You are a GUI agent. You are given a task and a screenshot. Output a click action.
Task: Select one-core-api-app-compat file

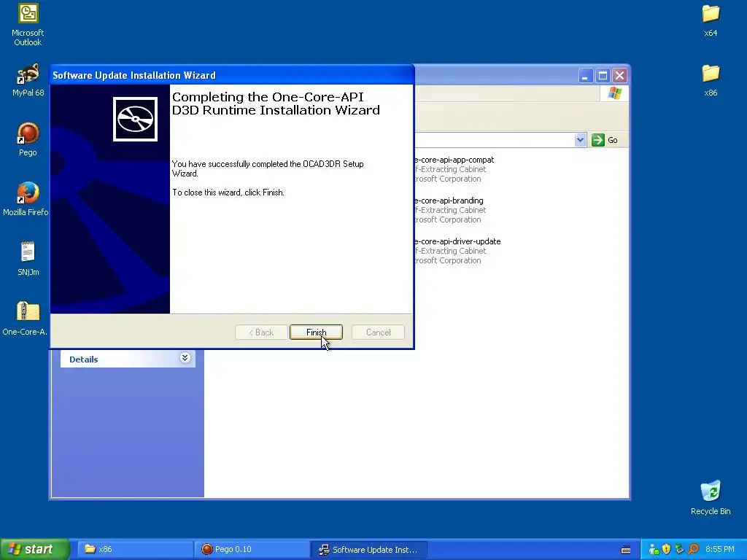click(454, 169)
